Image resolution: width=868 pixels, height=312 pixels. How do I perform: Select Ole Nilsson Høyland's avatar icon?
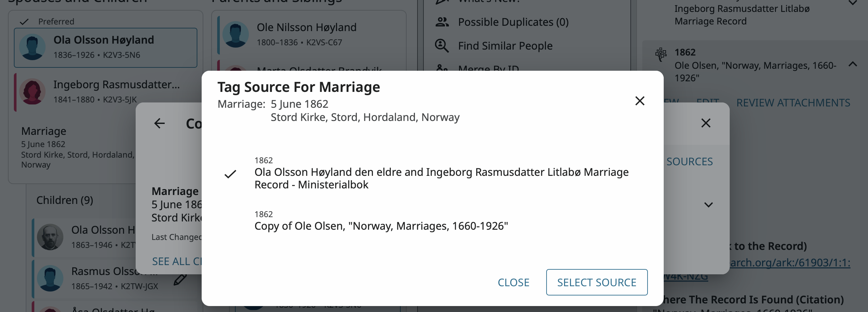[236, 34]
